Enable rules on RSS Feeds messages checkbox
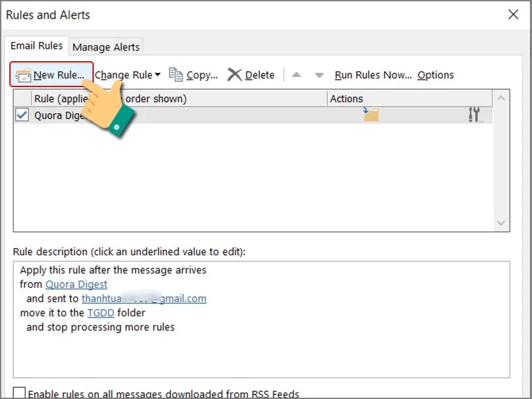Screen dimensions: 532x399 (20, 394)
